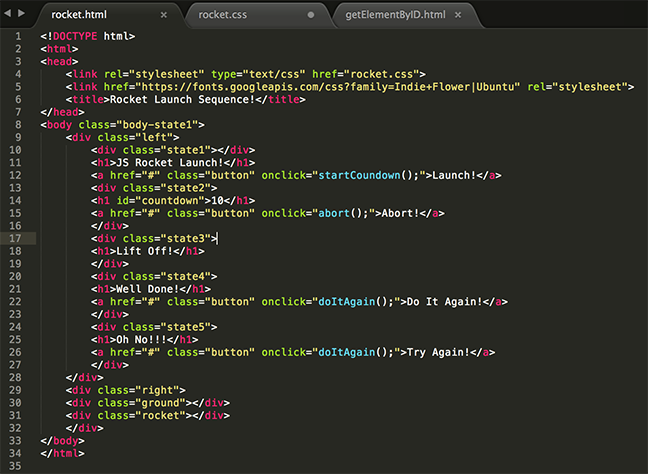Viewport: 648px width, 474px height.
Task: Click abort function name on line 15
Action: (x=334, y=213)
